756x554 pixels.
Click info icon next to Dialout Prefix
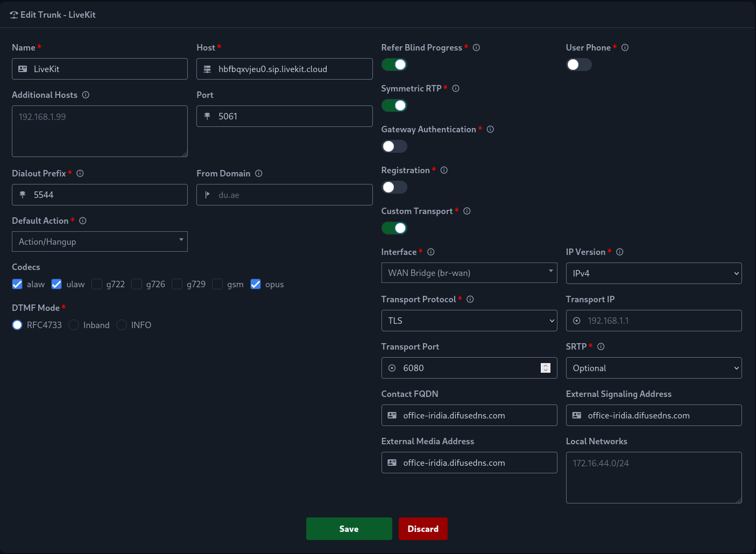pos(80,174)
